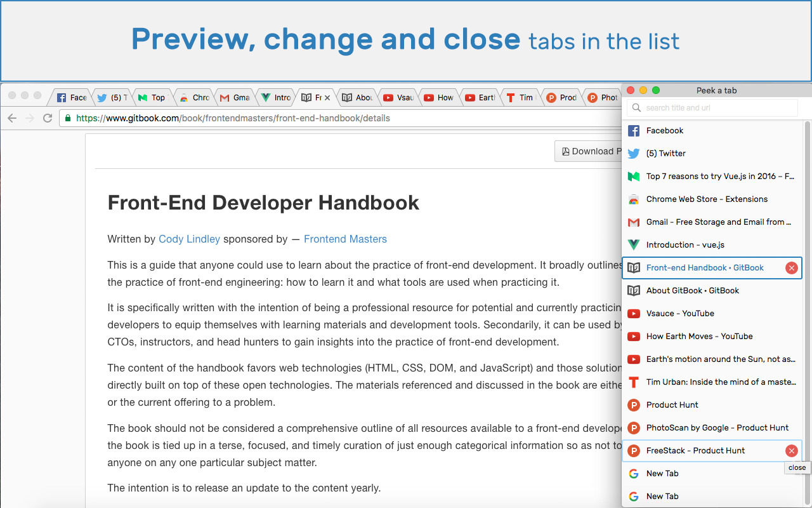Click the green padlock in the address bar
This screenshot has width=812, height=508.
tap(68, 118)
